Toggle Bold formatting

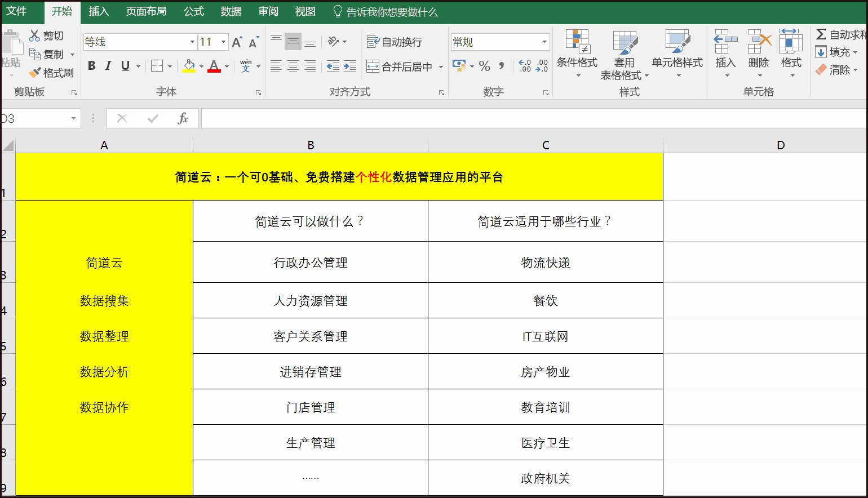(92, 66)
